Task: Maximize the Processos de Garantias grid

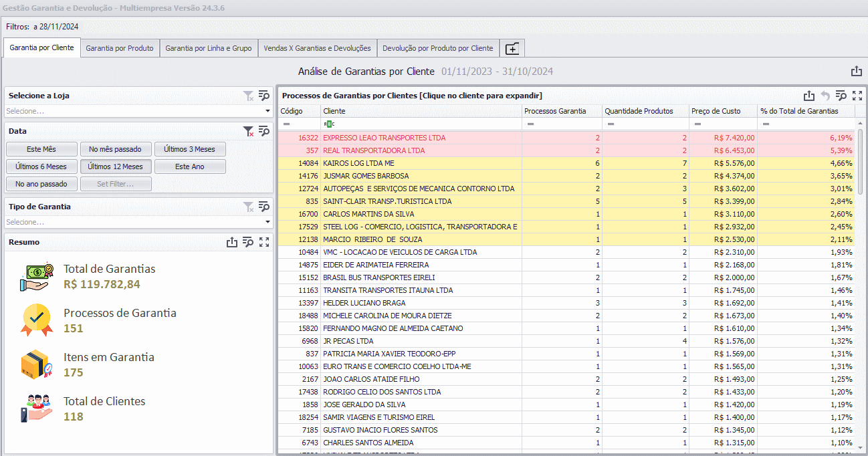Action: [x=857, y=96]
